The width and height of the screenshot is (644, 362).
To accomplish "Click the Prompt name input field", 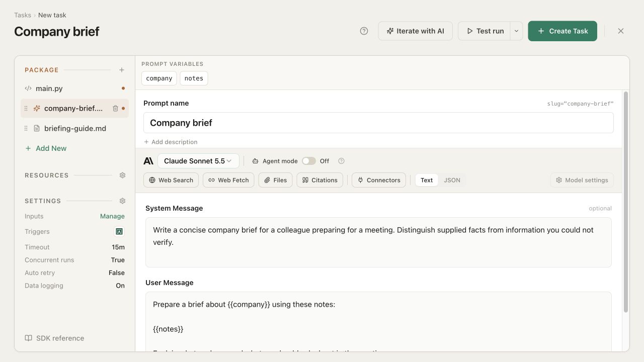I will pos(378,123).
